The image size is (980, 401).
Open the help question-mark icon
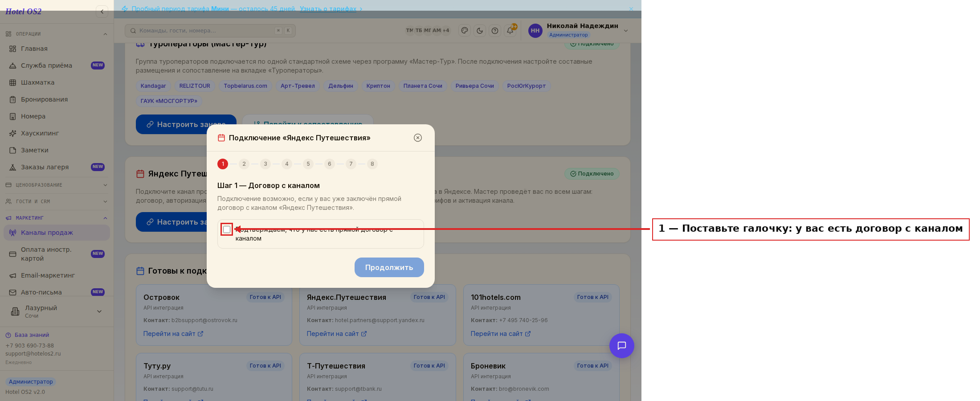pyautogui.click(x=495, y=30)
